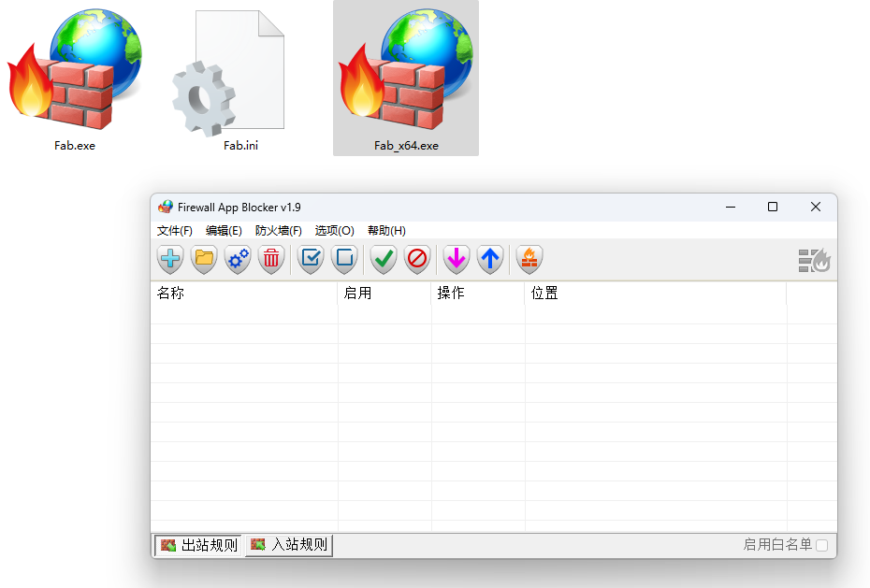This screenshot has width=870, height=588.
Task: Click the firewall status icon at top right
Action: [x=813, y=260]
